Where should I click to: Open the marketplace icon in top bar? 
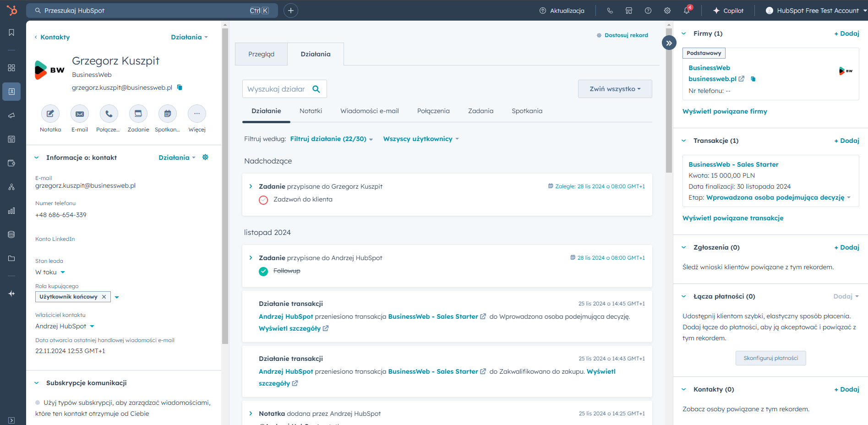click(x=629, y=11)
